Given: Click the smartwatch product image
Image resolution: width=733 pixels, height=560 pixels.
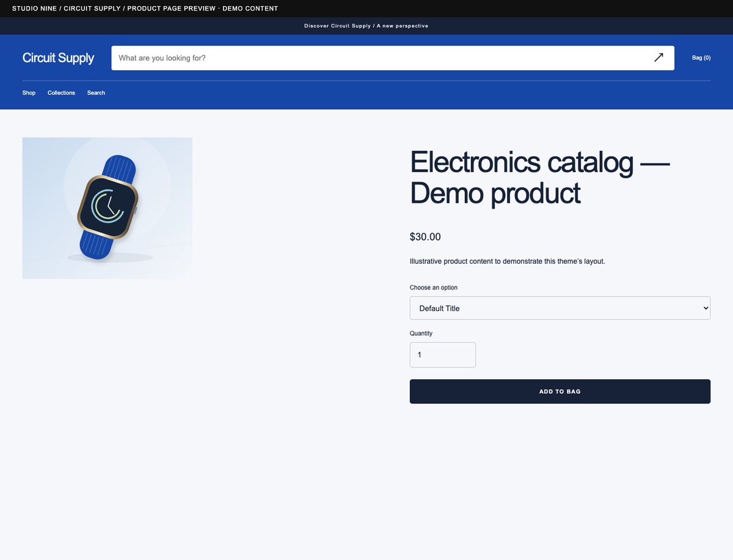Looking at the screenshot, I should [108, 208].
